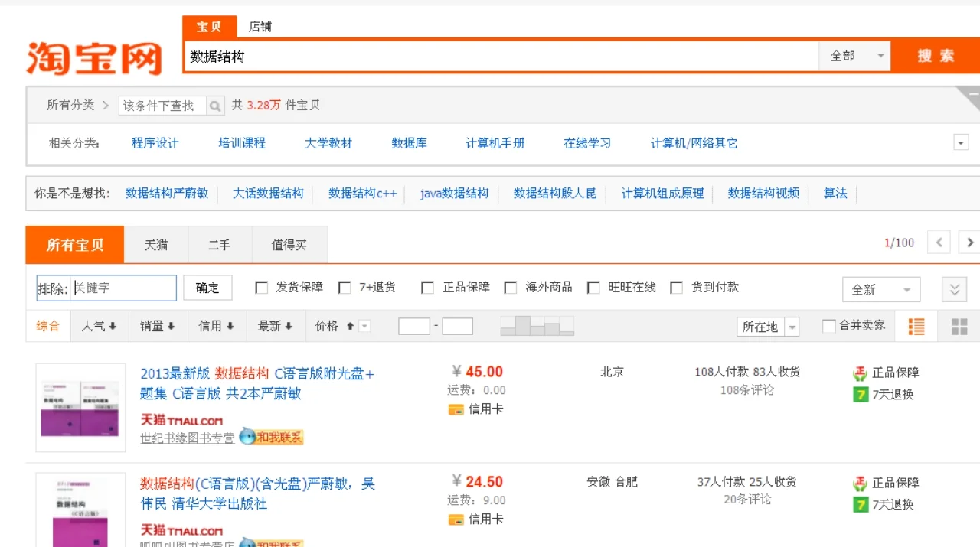Focus the main search box containing 数据结构
This screenshot has width=980, height=547.
[501, 56]
